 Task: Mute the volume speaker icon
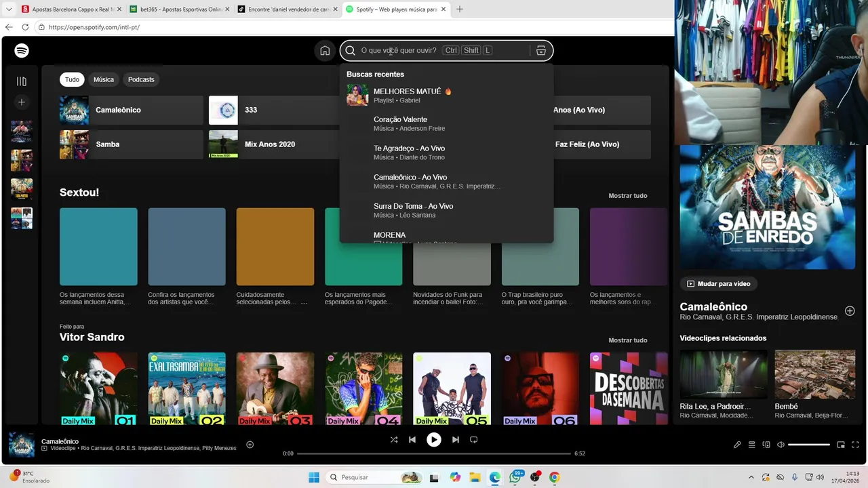tap(781, 445)
